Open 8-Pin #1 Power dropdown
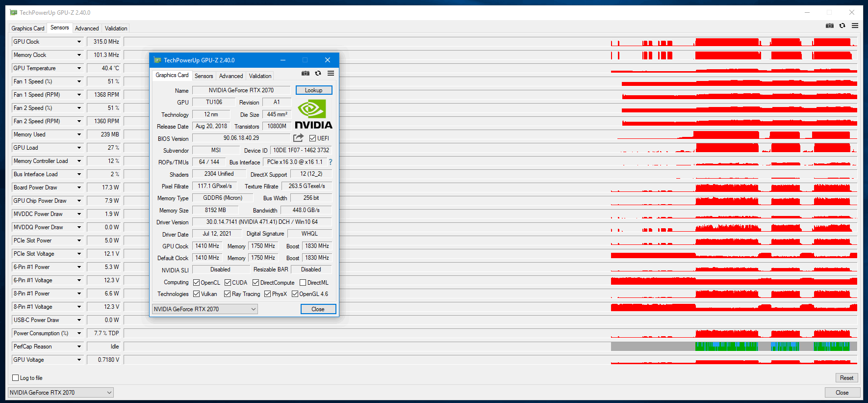 [x=79, y=294]
